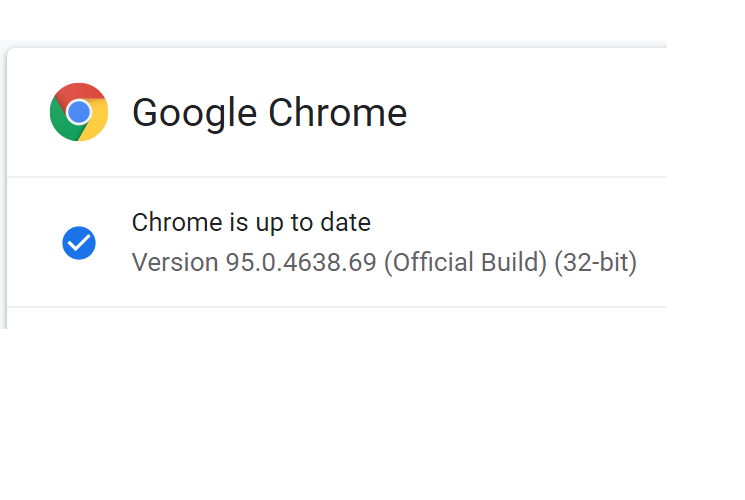The height and width of the screenshot is (500, 745).
Task: Click the word "Google" in the heading
Action: [194, 113]
